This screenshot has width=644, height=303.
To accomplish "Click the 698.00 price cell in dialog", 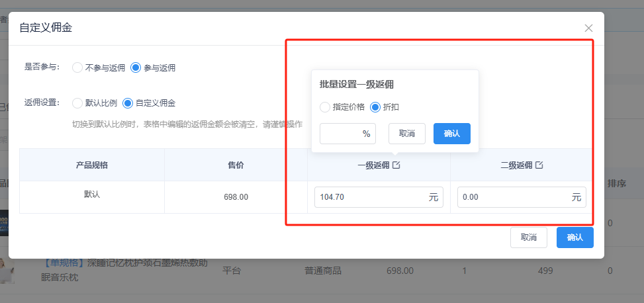I will click(236, 197).
